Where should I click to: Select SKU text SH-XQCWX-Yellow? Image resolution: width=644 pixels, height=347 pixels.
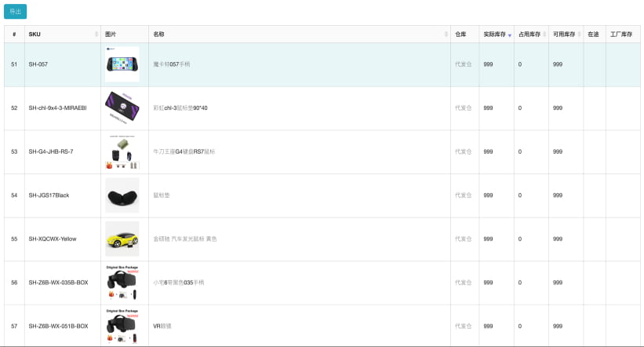(x=52, y=239)
